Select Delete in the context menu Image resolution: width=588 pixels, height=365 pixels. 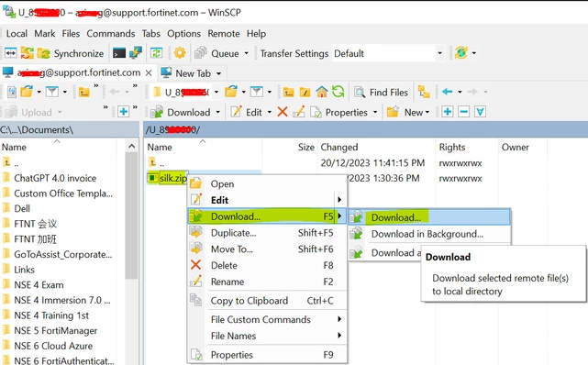click(267, 265)
